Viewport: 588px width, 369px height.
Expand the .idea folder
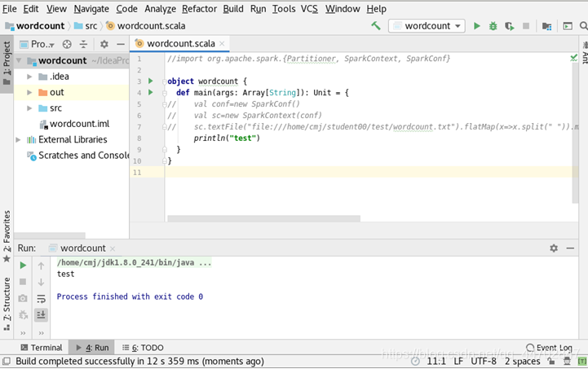tap(29, 77)
